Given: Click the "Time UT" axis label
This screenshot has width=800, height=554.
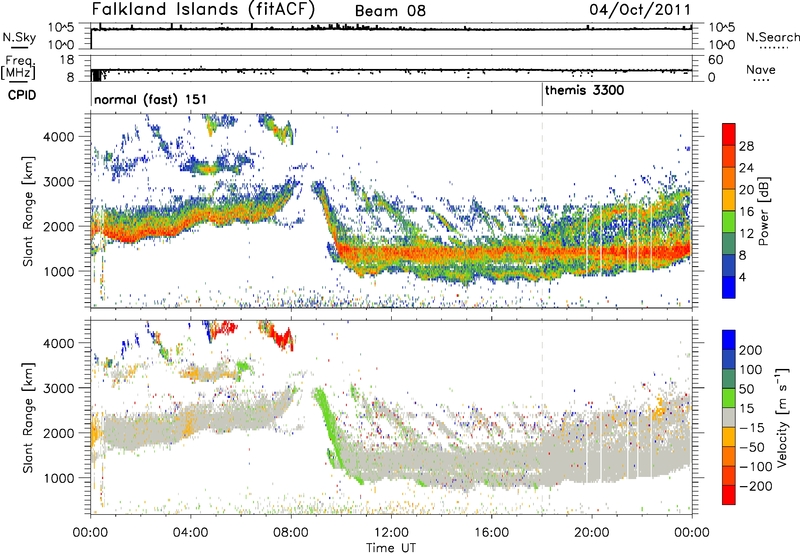Looking at the screenshot, I should coord(391,548).
